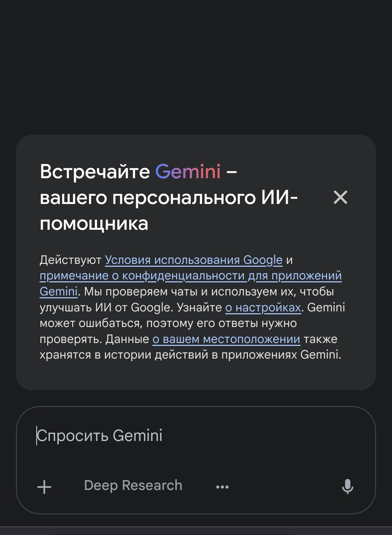Open the three-dots more options menu
The height and width of the screenshot is (535, 392).
pos(222,487)
